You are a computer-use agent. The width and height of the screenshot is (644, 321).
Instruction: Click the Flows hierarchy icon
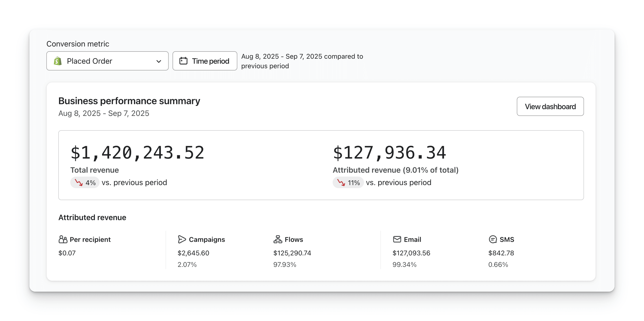278,239
